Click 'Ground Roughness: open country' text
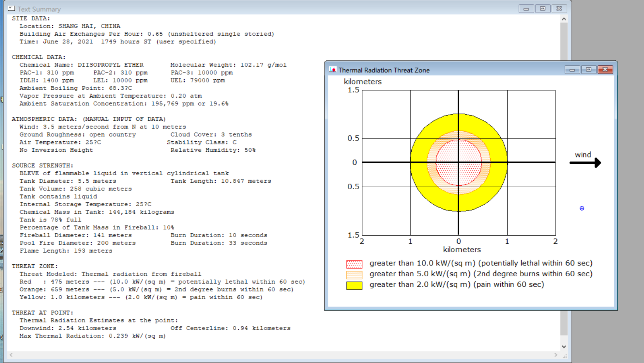Screen dimensions: 644x363 (78, 135)
